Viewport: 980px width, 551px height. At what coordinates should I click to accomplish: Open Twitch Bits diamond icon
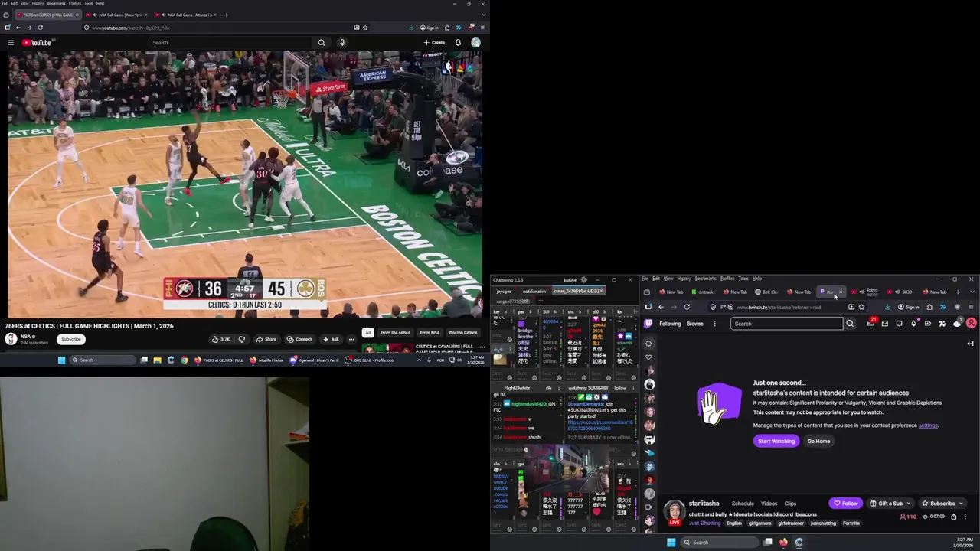(x=913, y=324)
